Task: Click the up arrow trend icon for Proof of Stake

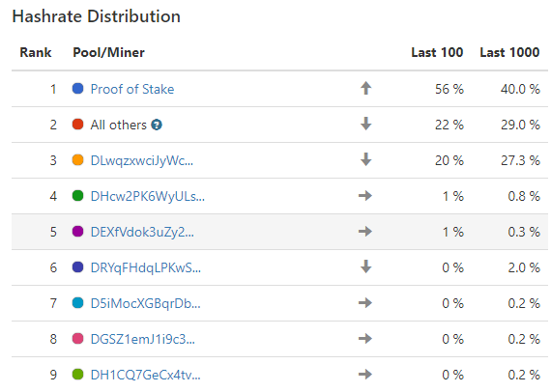Action: pos(365,89)
